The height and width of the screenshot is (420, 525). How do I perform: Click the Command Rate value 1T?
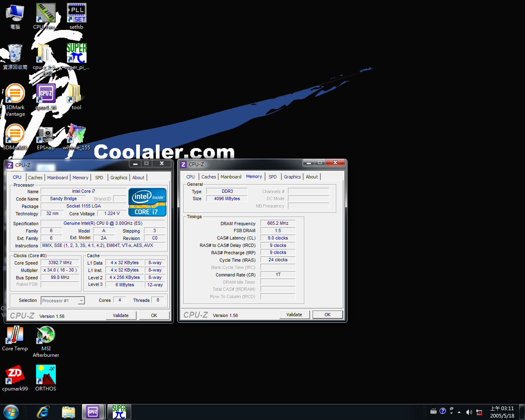pos(278,274)
